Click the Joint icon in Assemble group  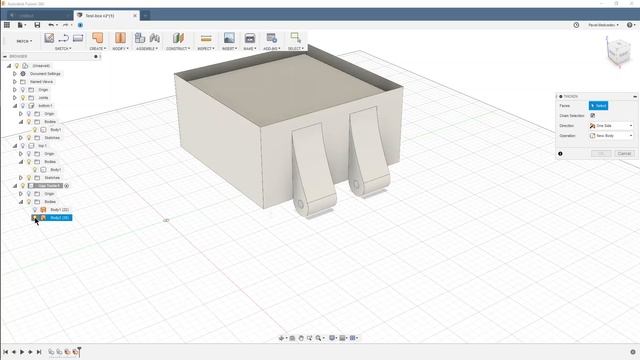155,38
